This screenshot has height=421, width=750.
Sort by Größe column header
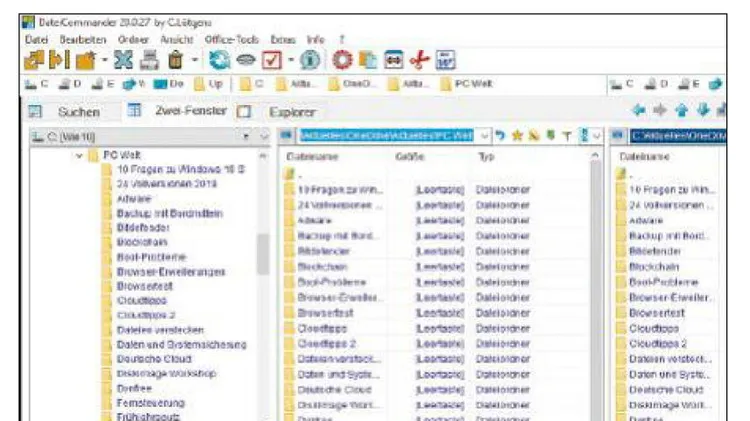[410, 156]
